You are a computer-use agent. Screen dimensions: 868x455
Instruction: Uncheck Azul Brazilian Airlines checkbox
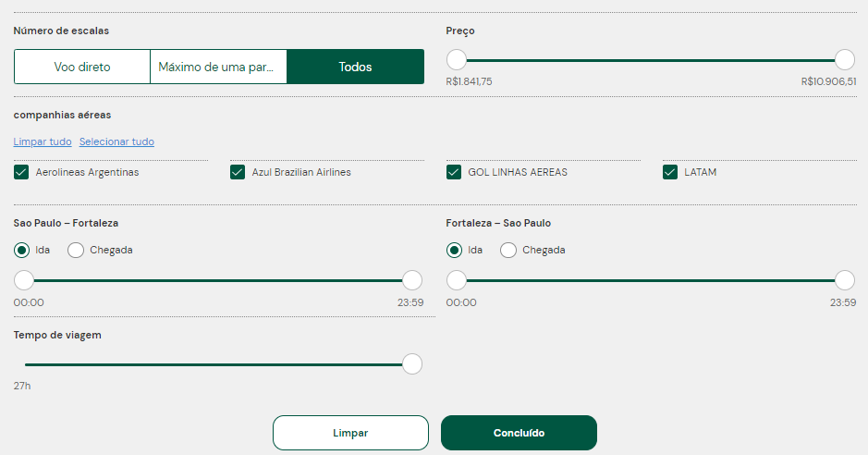click(238, 172)
